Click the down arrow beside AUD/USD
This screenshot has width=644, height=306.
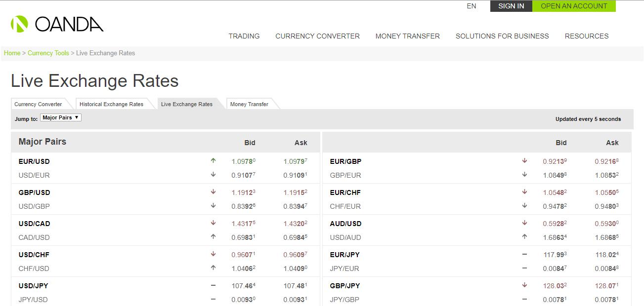pos(524,223)
